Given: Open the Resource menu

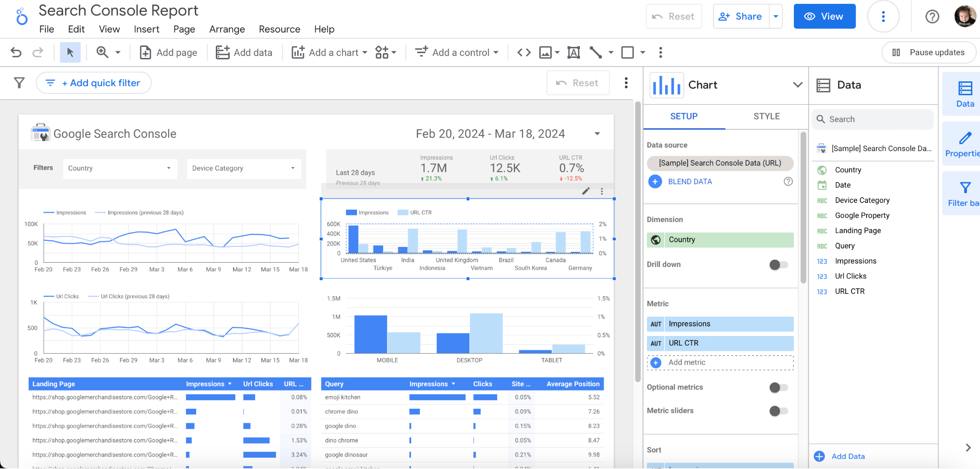Looking at the screenshot, I should click(279, 29).
